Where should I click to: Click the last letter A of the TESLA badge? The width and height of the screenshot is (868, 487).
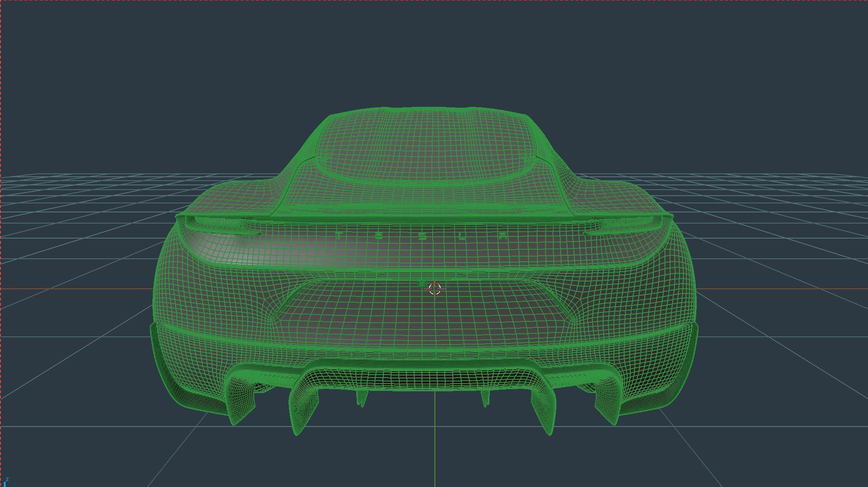point(503,236)
